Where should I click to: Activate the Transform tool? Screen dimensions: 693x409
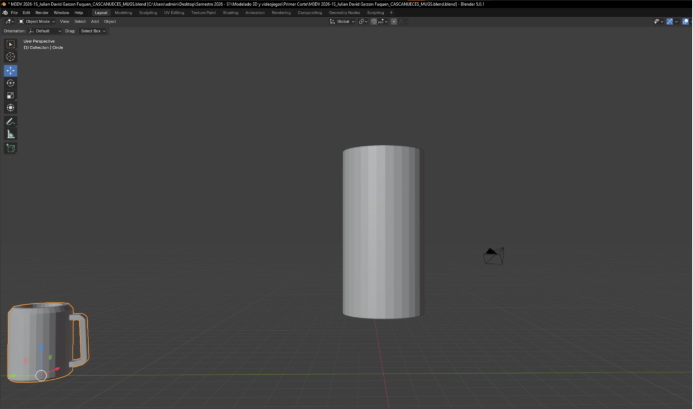[11, 108]
